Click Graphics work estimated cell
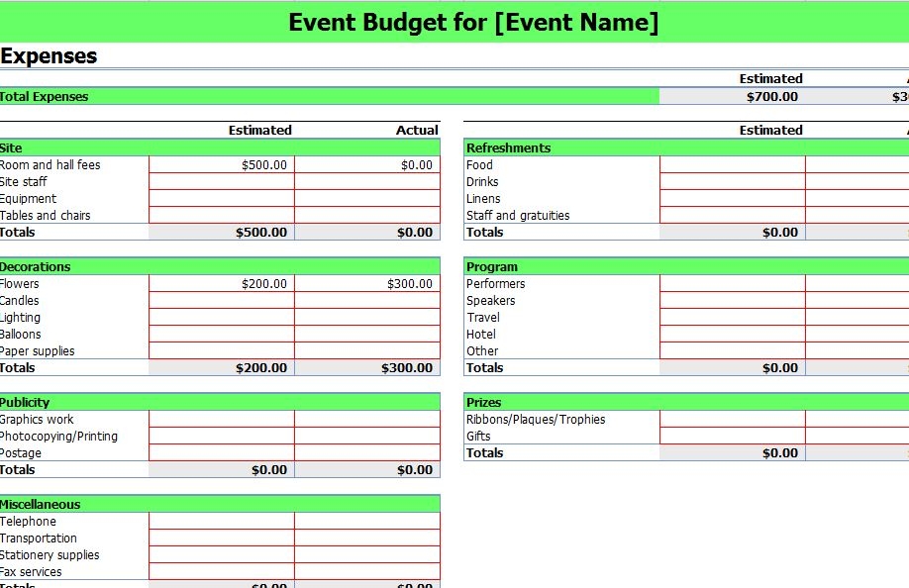The height and width of the screenshot is (588, 909). (x=222, y=419)
